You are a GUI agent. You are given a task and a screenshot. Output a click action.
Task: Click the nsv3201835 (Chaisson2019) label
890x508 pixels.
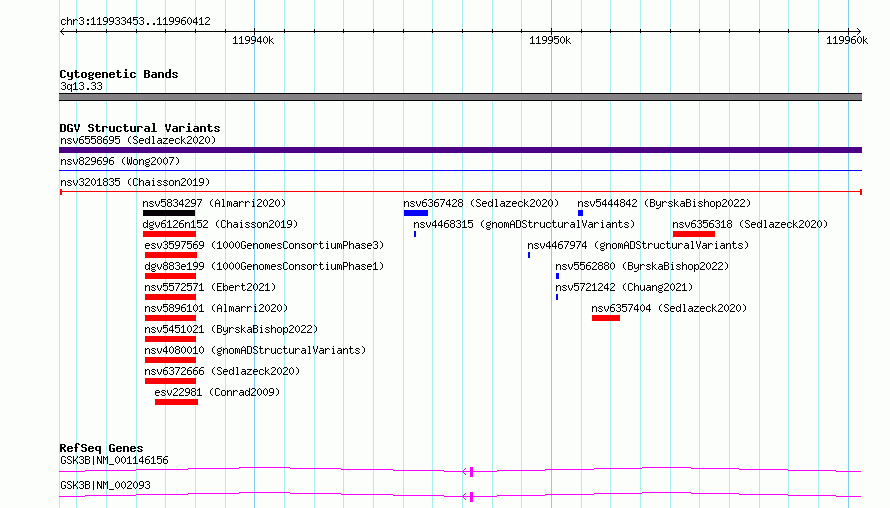[135, 182]
